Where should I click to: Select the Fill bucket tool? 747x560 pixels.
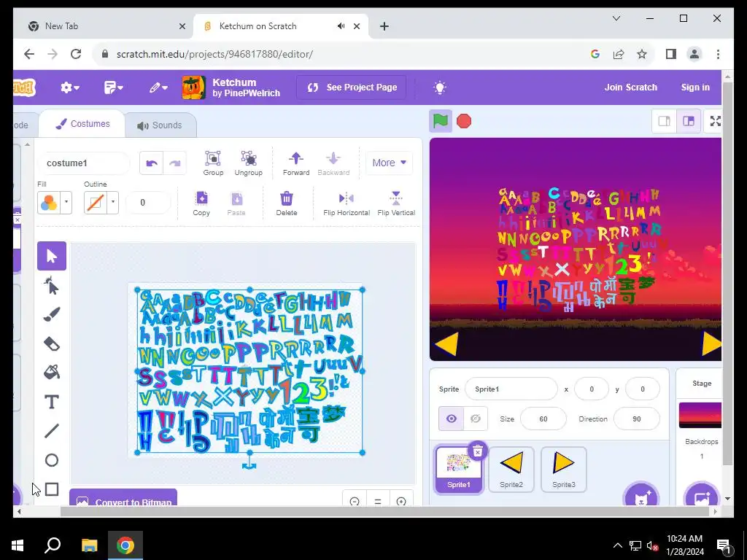tap(52, 373)
